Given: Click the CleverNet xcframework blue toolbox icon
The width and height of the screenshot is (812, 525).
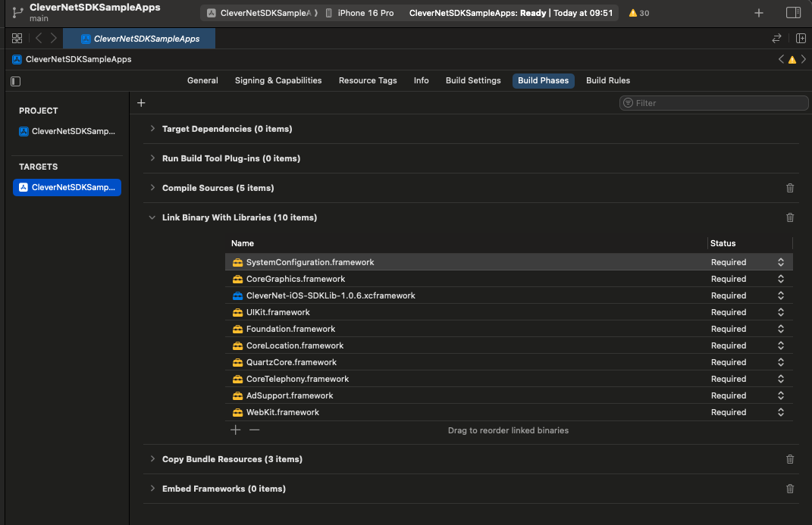Looking at the screenshot, I should click(238, 296).
